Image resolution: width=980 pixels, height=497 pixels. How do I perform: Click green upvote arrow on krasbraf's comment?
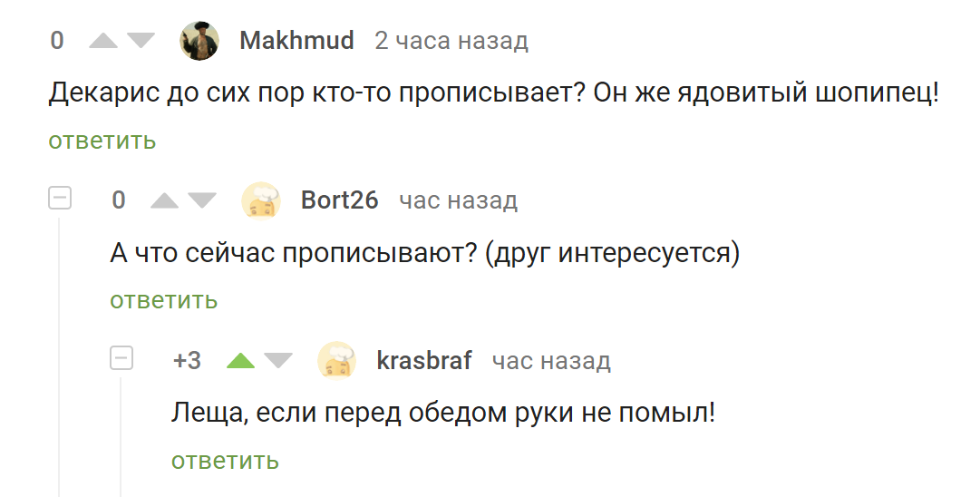tap(241, 361)
